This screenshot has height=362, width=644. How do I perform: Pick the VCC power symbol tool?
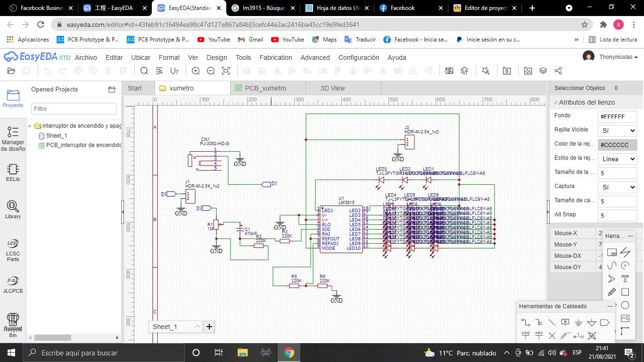coord(525,336)
